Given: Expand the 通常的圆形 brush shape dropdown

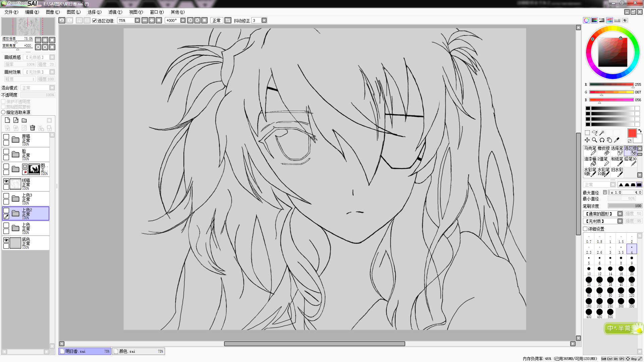Looking at the screenshot, I should coord(620,214).
